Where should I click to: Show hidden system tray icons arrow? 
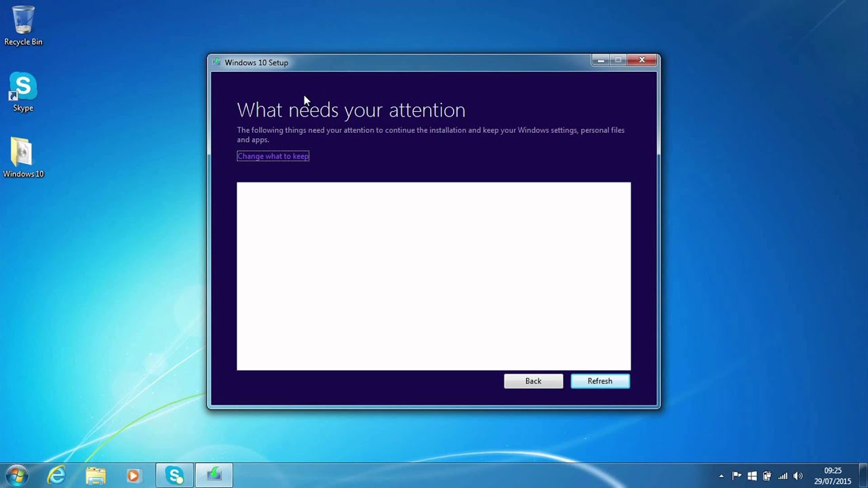click(721, 476)
